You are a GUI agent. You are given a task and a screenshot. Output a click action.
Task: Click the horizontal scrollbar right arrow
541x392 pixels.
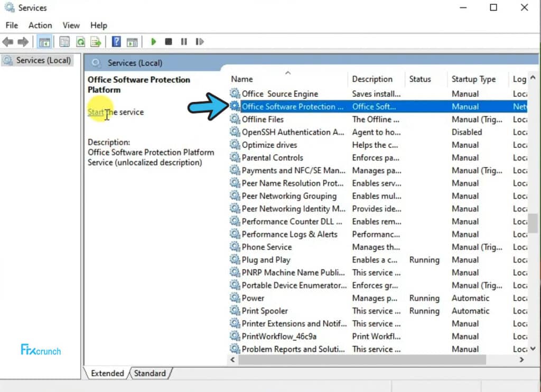tap(521, 360)
